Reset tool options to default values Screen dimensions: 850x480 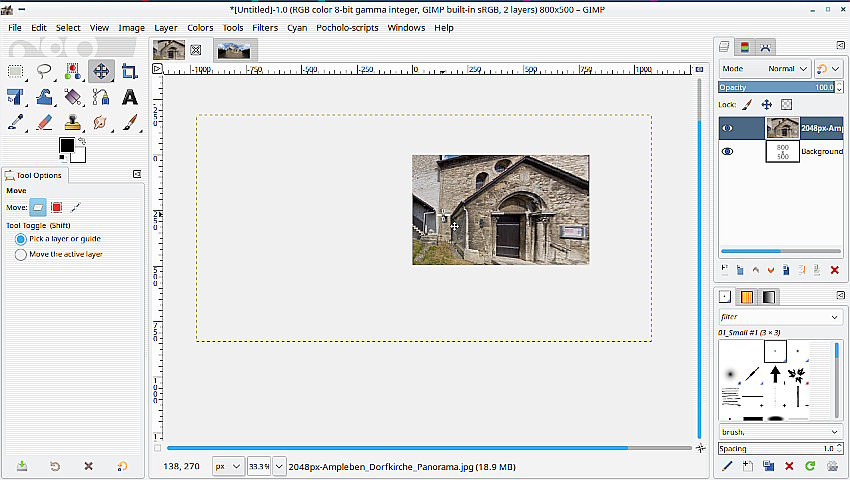[122, 466]
